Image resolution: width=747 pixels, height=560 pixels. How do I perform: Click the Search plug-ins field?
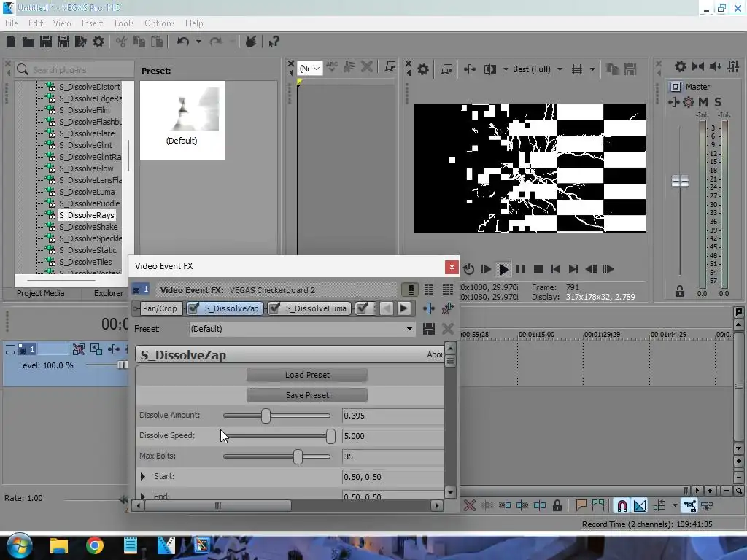click(x=74, y=70)
